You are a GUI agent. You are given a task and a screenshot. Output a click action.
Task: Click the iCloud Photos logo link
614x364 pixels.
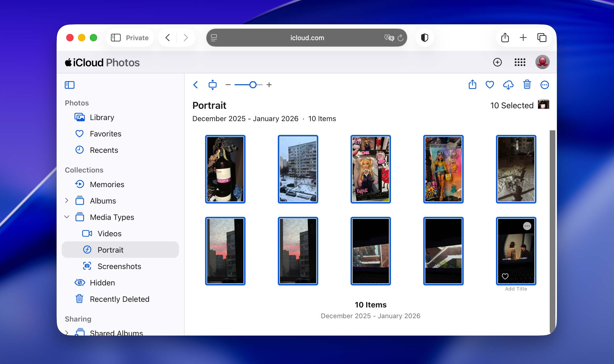click(102, 62)
